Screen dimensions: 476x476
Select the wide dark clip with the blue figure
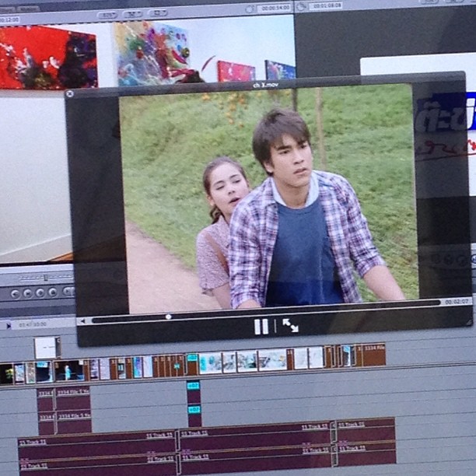pyautogui.click(x=69, y=371)
